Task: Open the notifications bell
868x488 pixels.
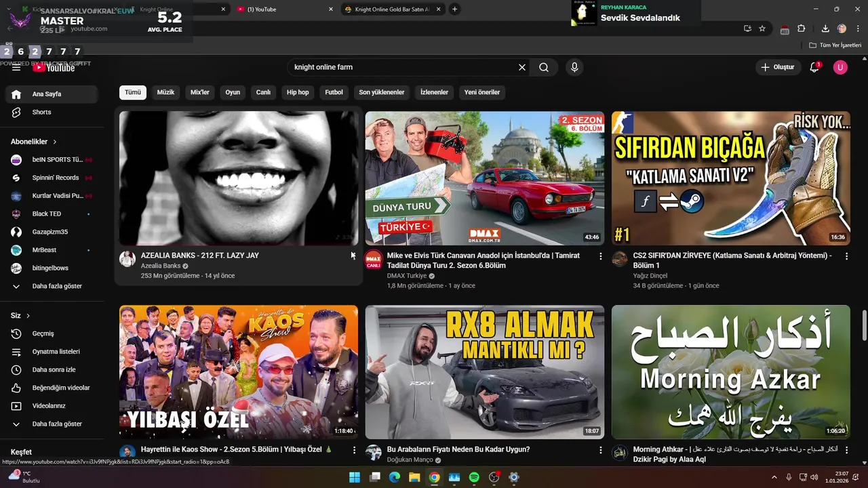Action: click(814, 67)
